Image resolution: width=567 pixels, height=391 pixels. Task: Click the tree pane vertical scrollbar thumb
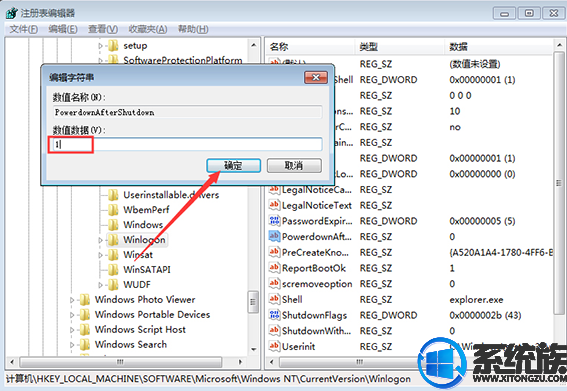click(x=253, y=302)
